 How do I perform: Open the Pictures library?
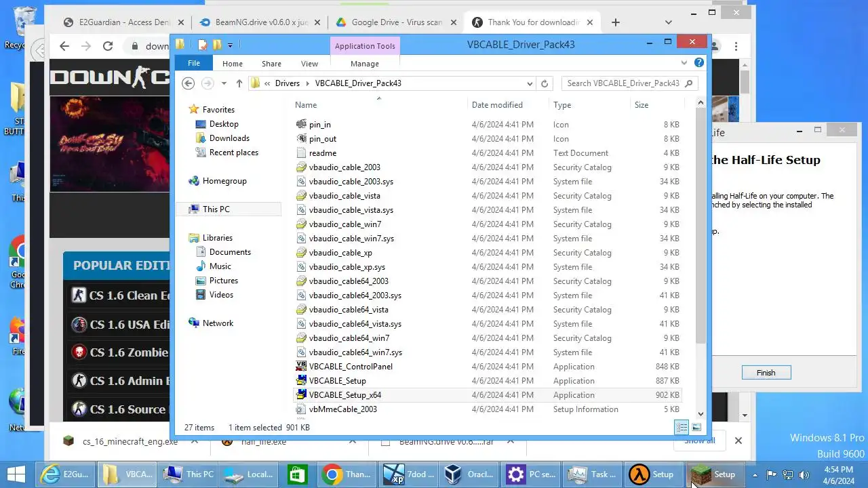pos(223,281)
